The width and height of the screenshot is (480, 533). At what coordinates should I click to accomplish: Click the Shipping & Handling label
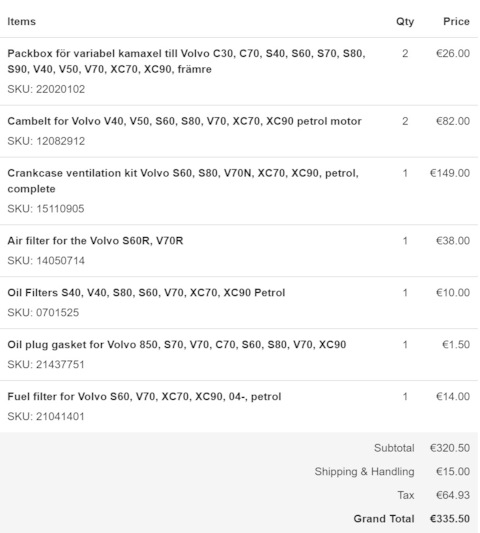[x=364, y=471]
